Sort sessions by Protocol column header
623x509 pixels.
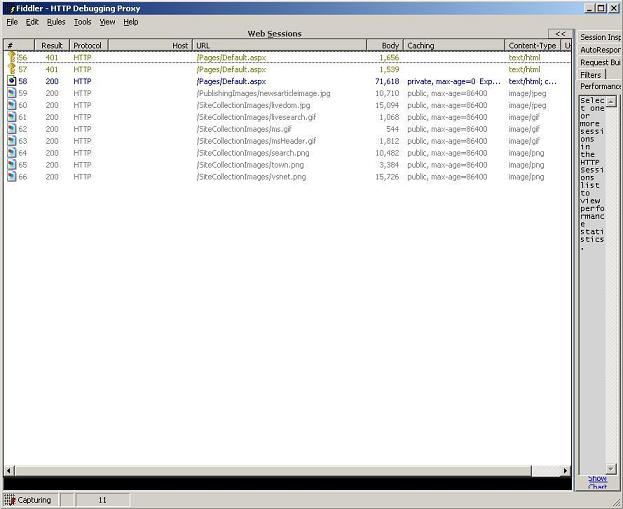click(89, 45)
